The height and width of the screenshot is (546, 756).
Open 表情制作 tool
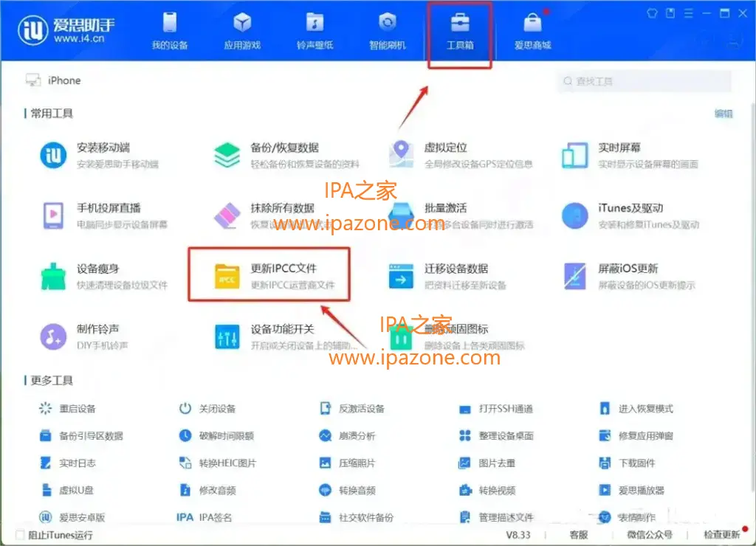click(627, 517)
